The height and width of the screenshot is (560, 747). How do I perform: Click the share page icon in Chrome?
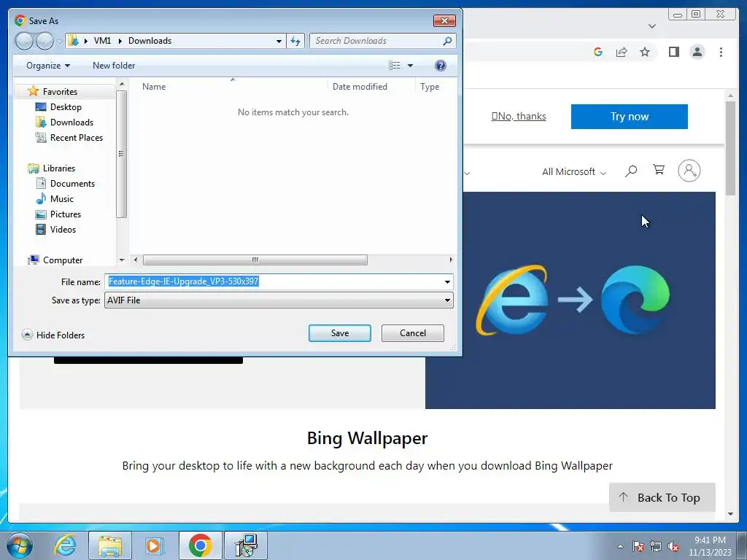(622, 52)
